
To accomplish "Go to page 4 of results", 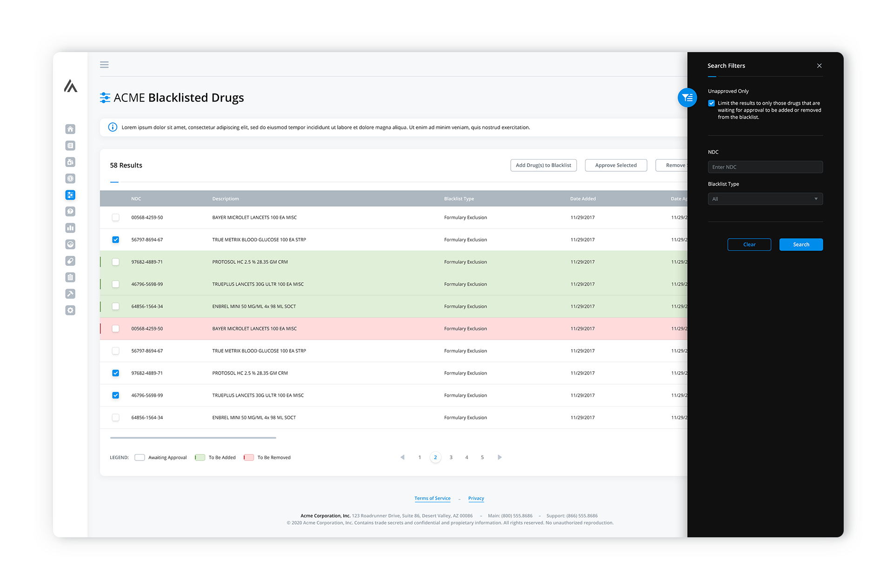I will (466, 457).
